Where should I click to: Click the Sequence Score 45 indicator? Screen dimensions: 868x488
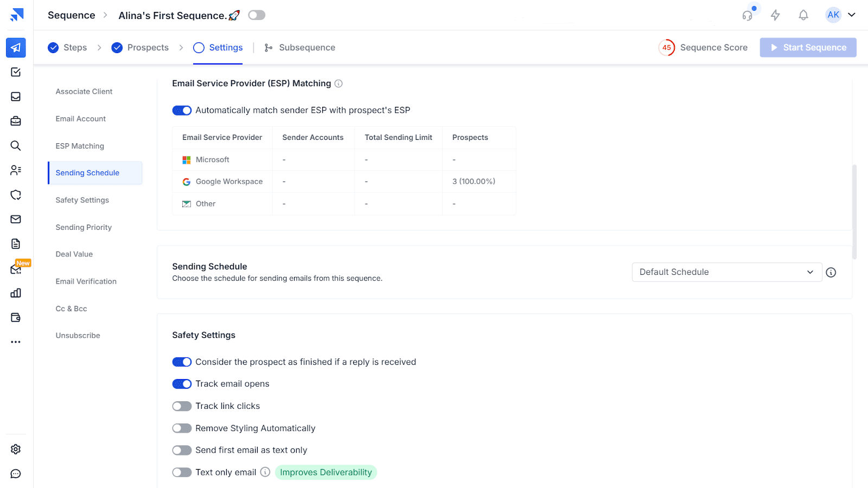coord(667,48)
